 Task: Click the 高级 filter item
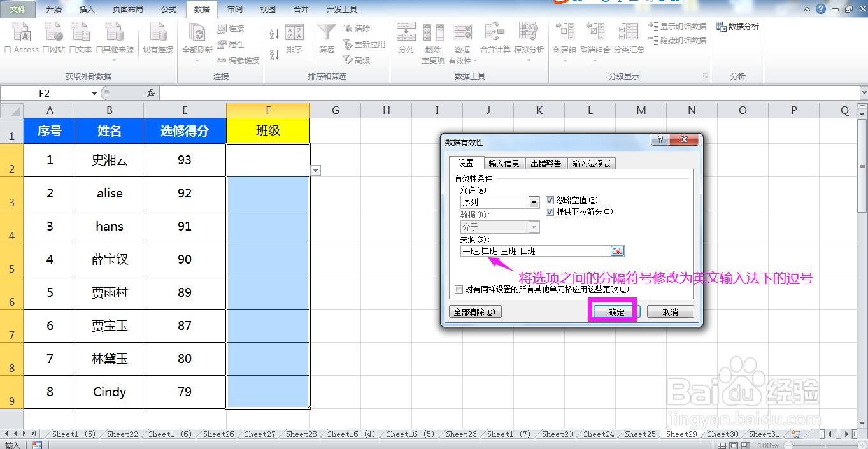[x=357, y=61]
